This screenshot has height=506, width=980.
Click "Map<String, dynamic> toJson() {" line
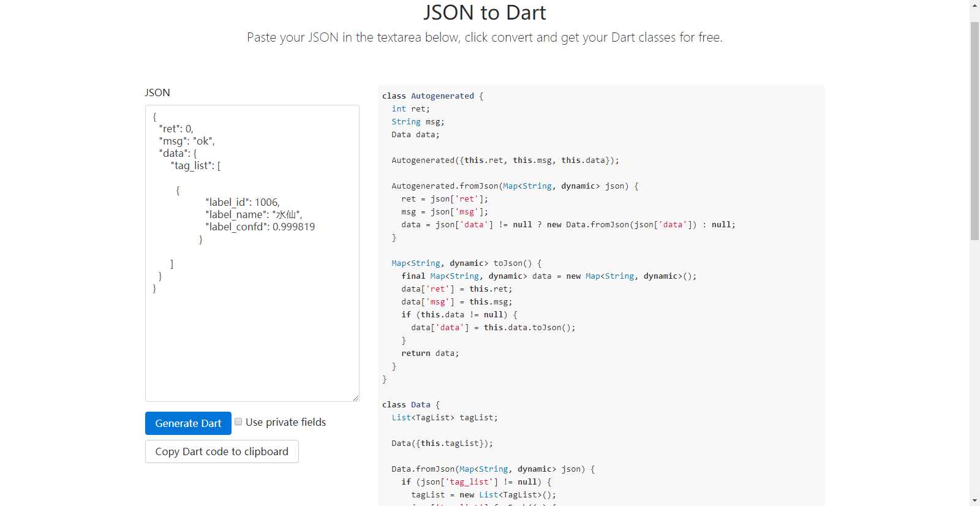(467, 263)
